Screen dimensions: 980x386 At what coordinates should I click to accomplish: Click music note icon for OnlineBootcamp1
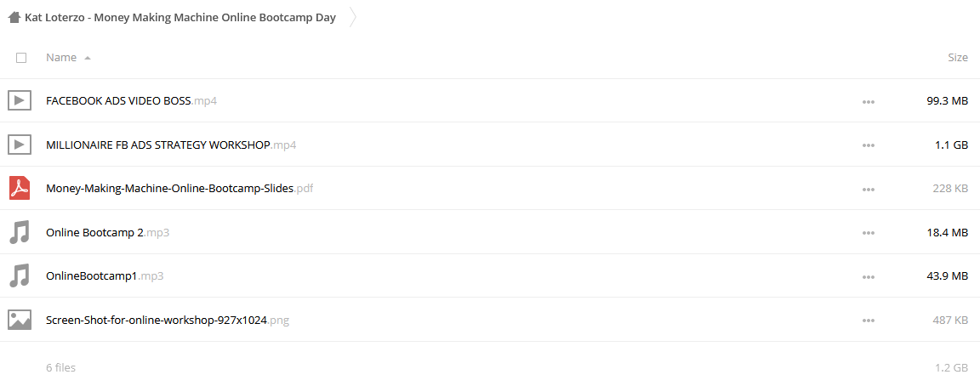[x=20, y=275]
